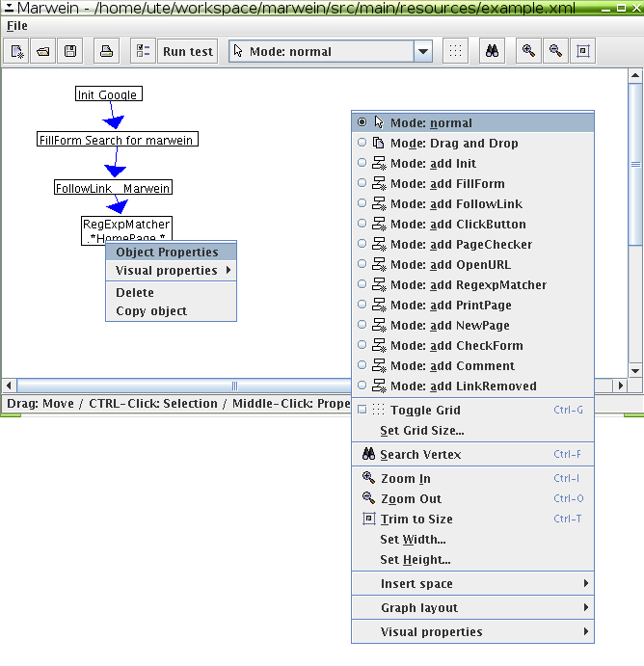Image resolution: width=644 pixels, height=666 pixels.
Task: Open the File menu
Action: pos(17,26)
